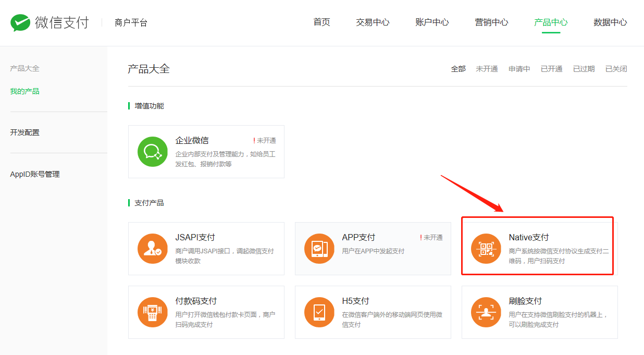The width and height of the screenshot is (644, 355).
Task: Open 账户中心 in the top menu
Action: click(432, 22)
